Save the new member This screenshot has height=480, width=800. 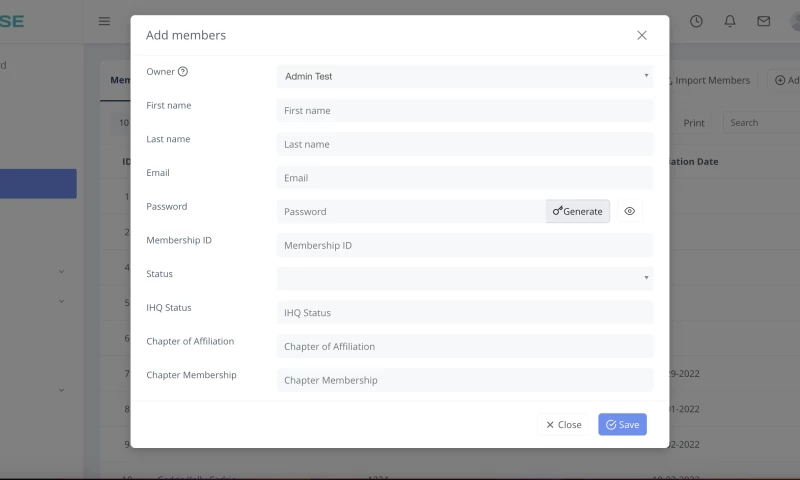622,424
